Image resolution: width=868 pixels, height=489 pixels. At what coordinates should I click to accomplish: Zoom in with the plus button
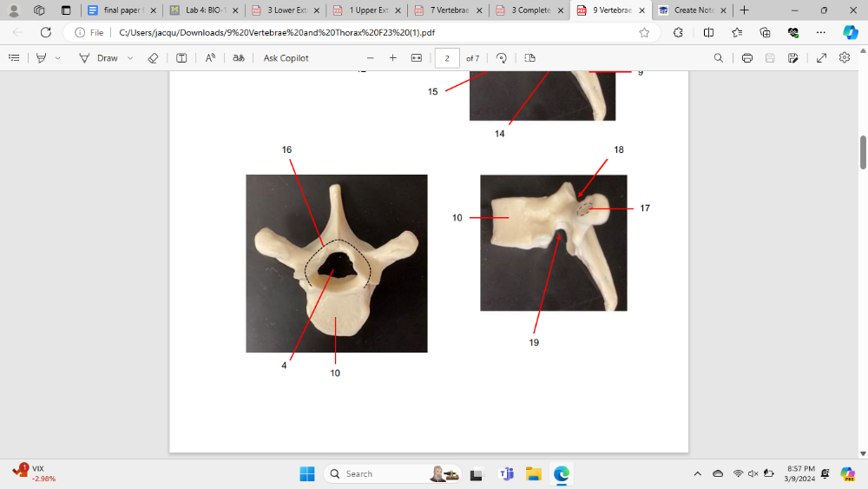tap(392, 58)
